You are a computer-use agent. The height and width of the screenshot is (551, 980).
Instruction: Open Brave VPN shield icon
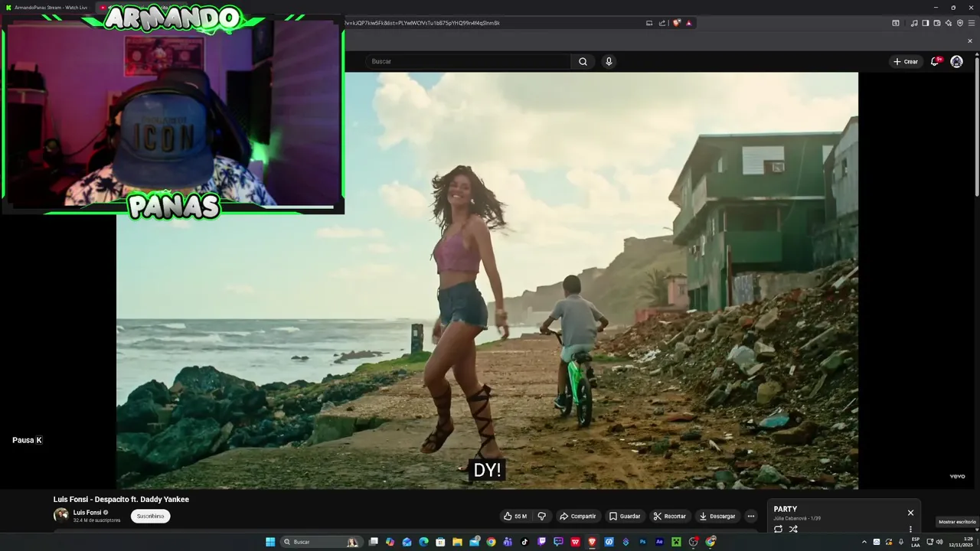(960, 23)
